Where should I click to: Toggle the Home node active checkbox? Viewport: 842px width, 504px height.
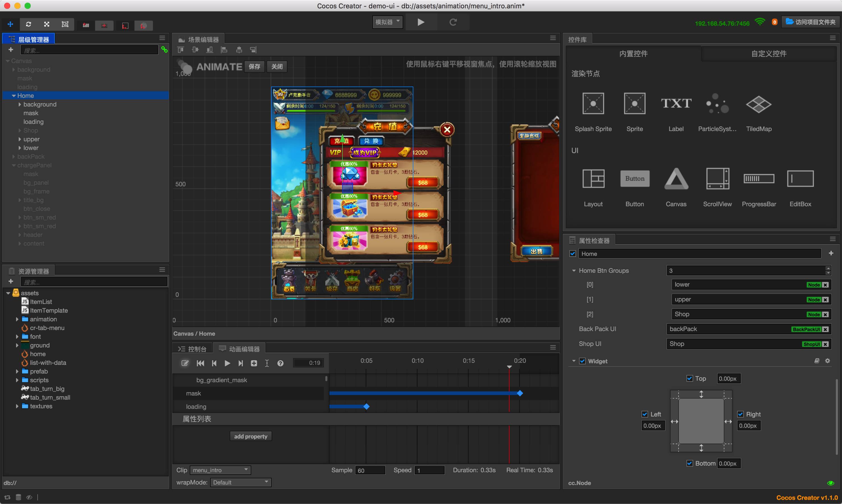(573, 254)
